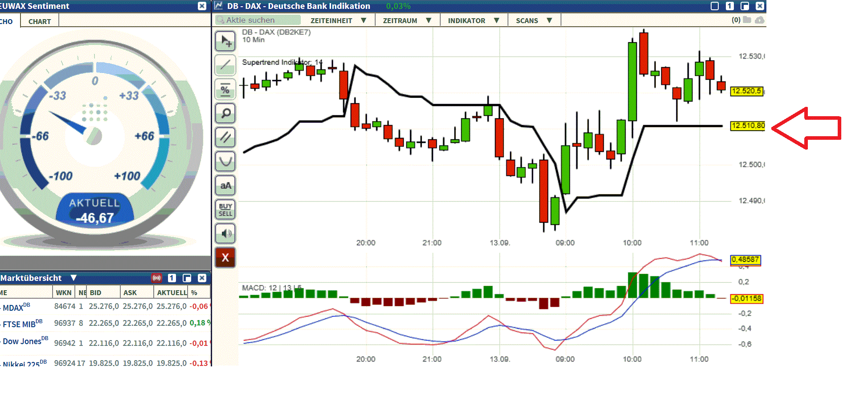Toggle chart alert sounds with speaker icon
This screenshot has width=868, height=402.
click(x=225, y=233)
